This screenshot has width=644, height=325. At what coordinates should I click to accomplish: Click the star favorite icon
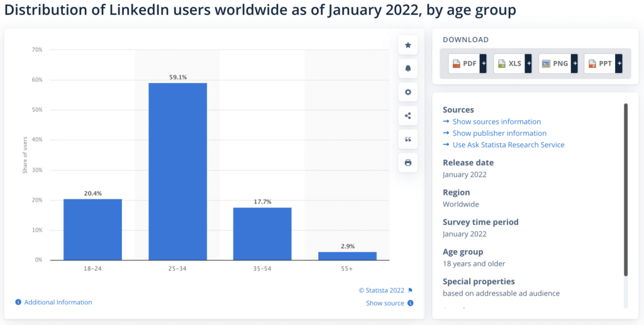click(408, 45)
